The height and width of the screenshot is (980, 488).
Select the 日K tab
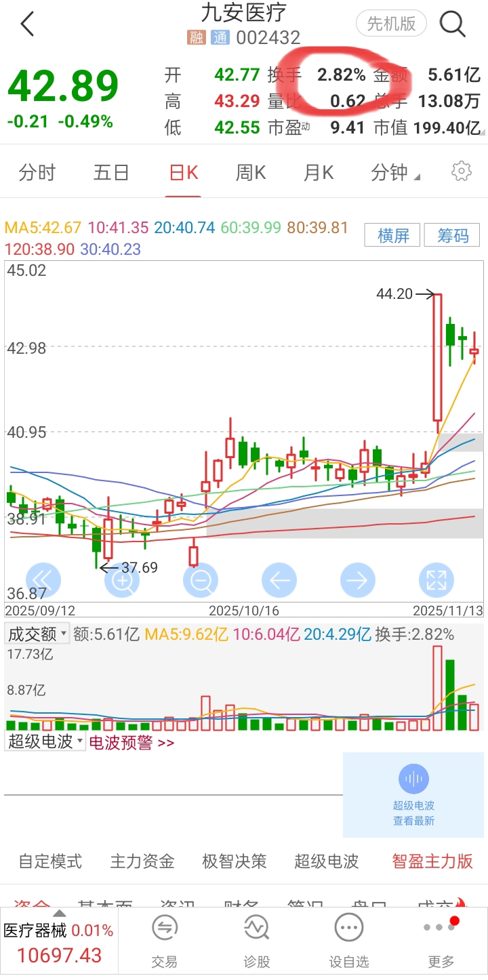pos(183,173)
